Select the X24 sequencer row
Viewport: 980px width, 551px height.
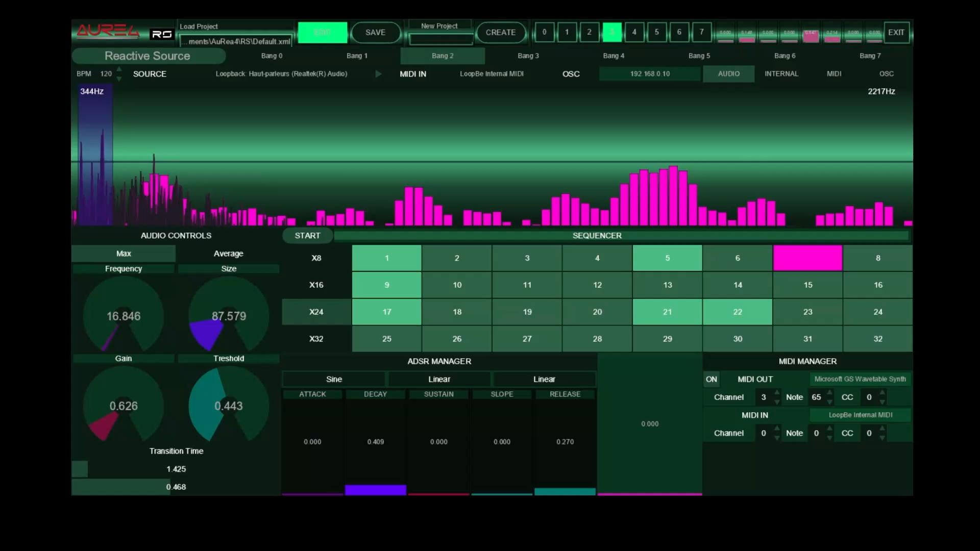[316, 312]
